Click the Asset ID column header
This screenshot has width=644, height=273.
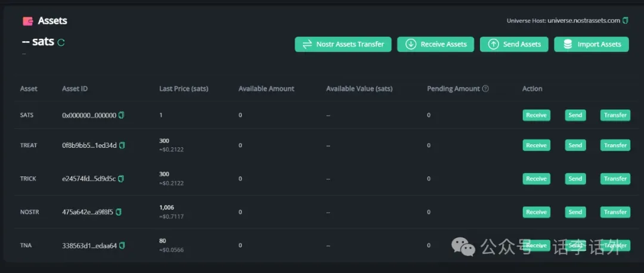(x=75, y=89)
